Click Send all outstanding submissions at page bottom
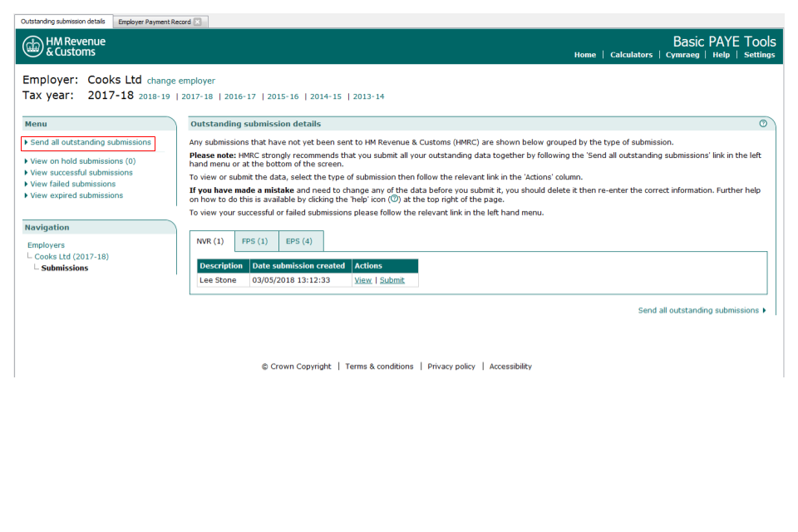This screenshot has width=798, height=532. click(x=698, y=311)
